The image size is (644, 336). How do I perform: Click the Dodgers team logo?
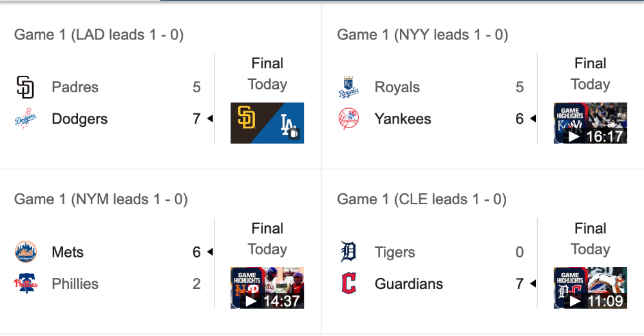click(x=26, y=118)
